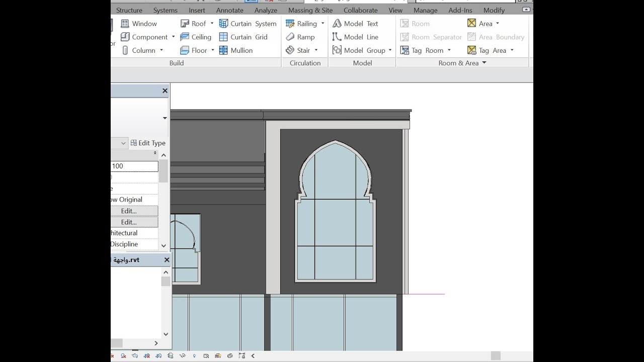644x362 pixels.
Task: Select the Tag Room tool icon
Action: tap(405, 50)
